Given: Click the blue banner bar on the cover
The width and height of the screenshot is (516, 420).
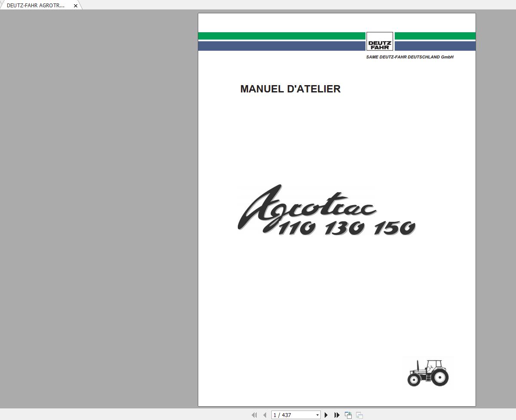Looking at the screenshot, I should [x=279, y=44].
